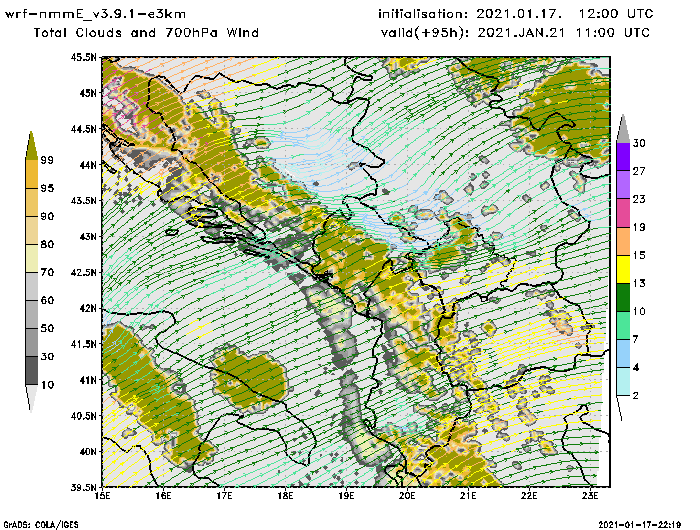Click the latitude label '43N'
Screen dimensions: 700x530
point(88,236)
